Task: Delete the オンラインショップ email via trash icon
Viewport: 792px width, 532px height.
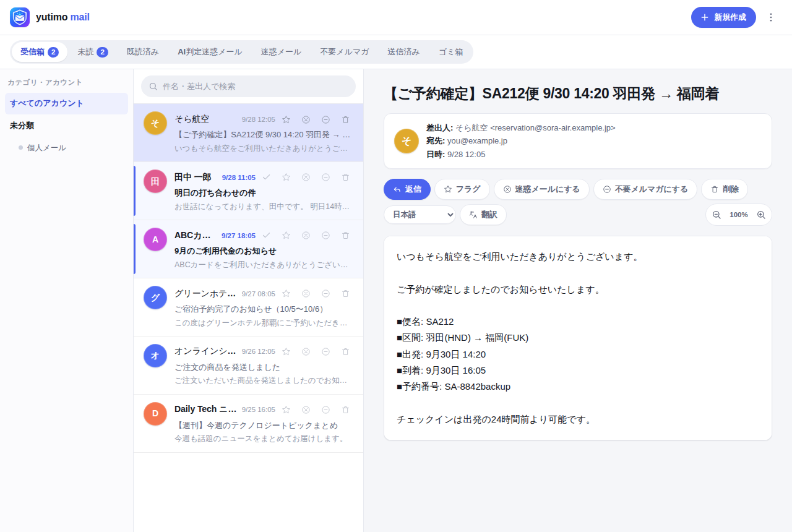Action: tap(345, 352)
